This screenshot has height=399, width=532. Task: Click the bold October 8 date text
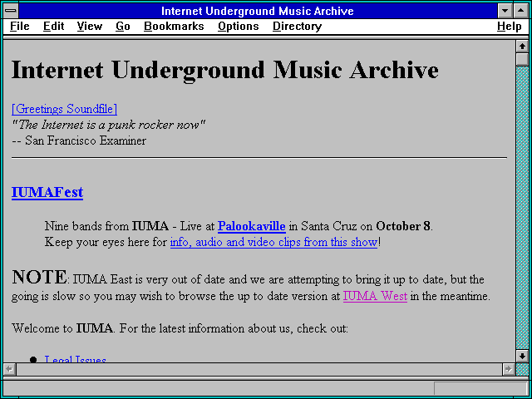(x=403, y=226)
